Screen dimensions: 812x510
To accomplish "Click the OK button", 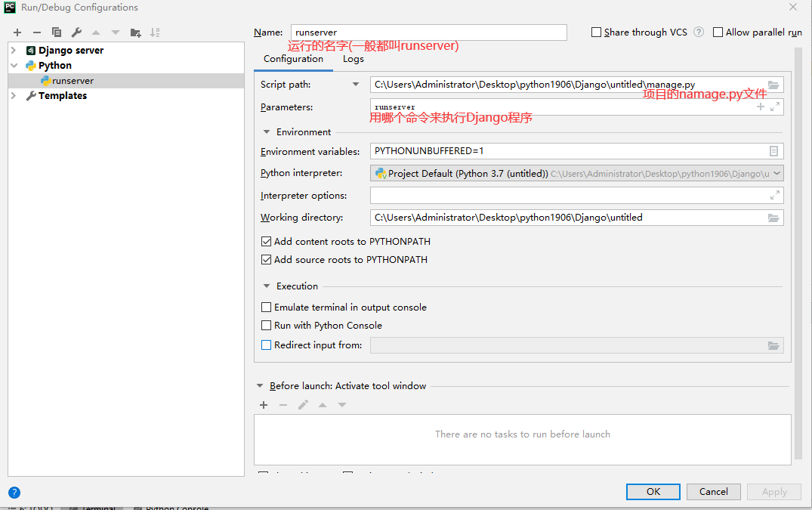I will click(x=653, y=492).
